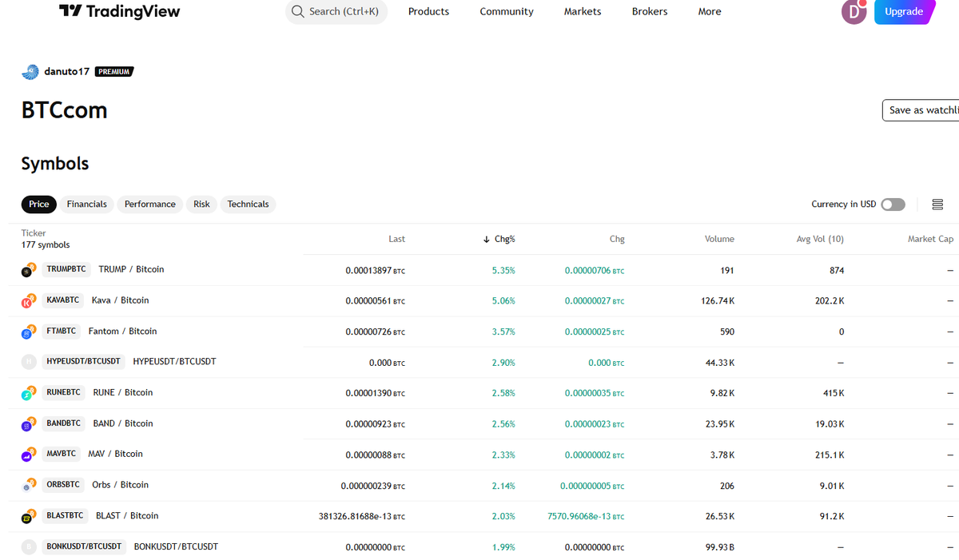Click TRUMPBTC's 5.35% change value
959x560 pixels.
(503, 271)
